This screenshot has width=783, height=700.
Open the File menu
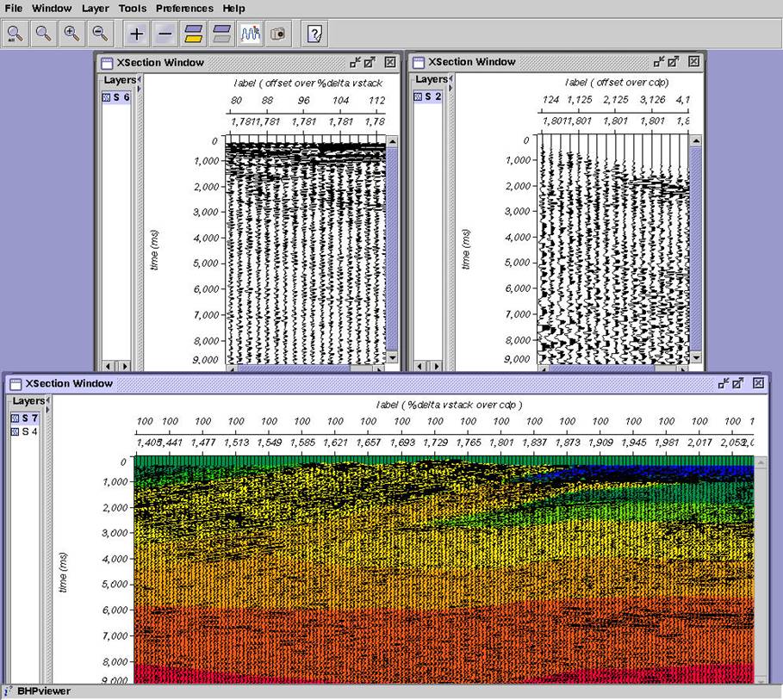14,9
